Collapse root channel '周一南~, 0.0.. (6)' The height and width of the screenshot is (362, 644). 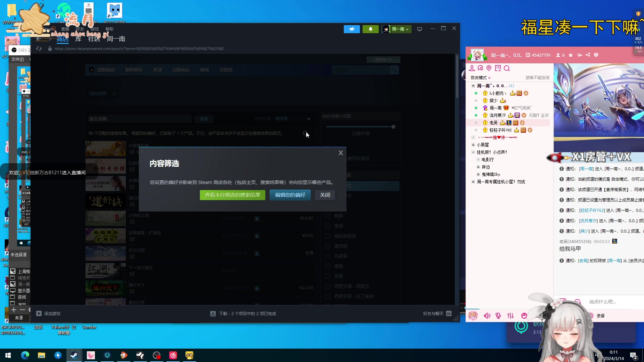[x=473, y=86]
